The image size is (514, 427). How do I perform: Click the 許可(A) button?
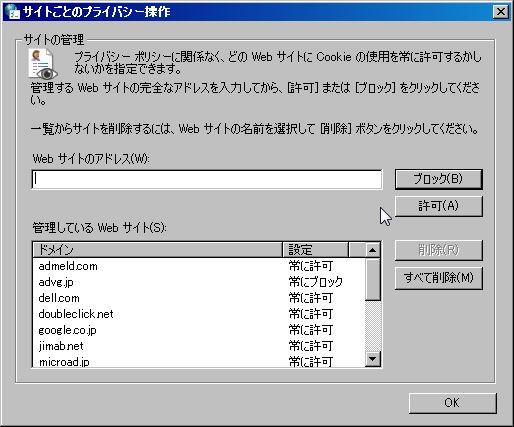pos(439,206)
